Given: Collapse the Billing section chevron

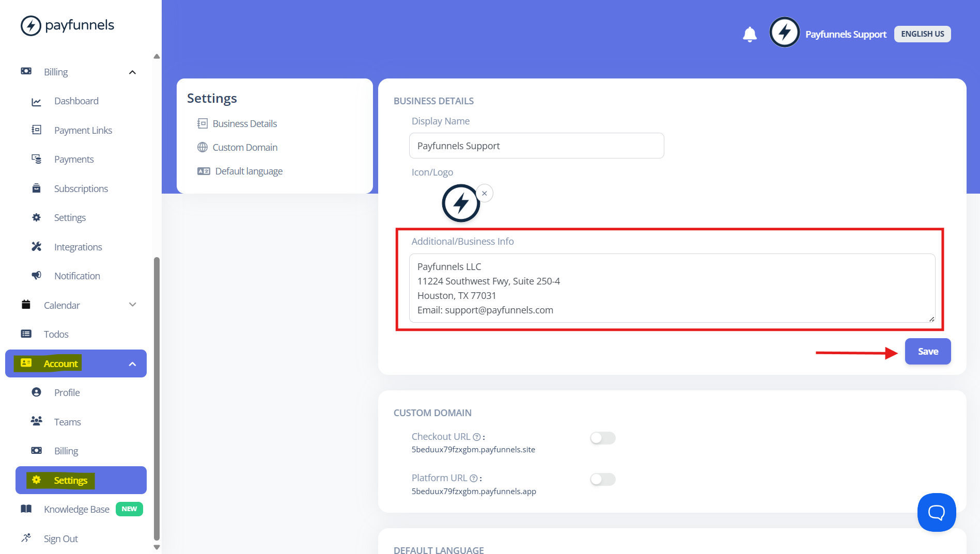Looking at the screenshot, I should (x=132, y=72).
